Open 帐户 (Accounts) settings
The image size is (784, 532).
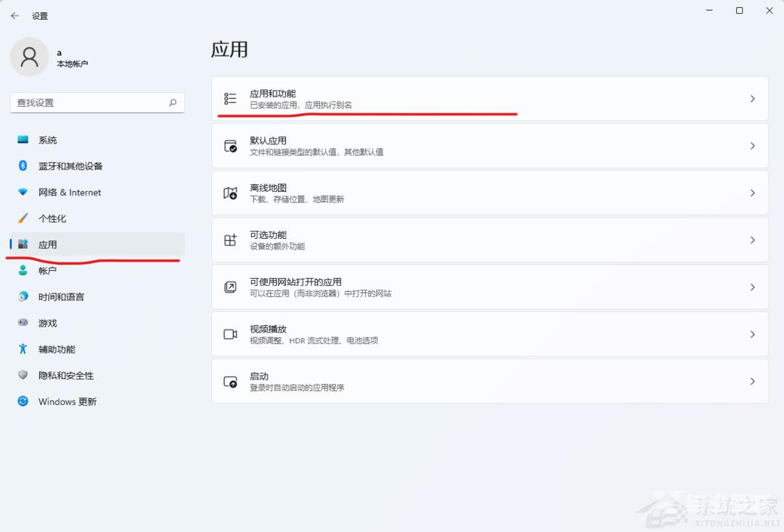(x=47, y=270)
